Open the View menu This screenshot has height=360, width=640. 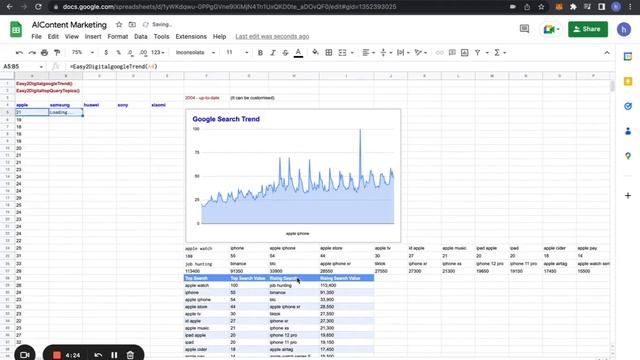pos(71,36)
